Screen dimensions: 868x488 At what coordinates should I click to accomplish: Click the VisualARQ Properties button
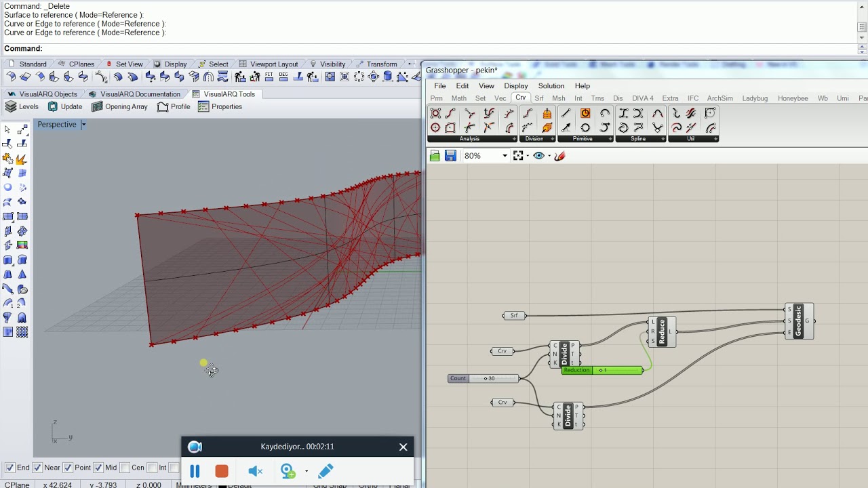pos(220,106)
